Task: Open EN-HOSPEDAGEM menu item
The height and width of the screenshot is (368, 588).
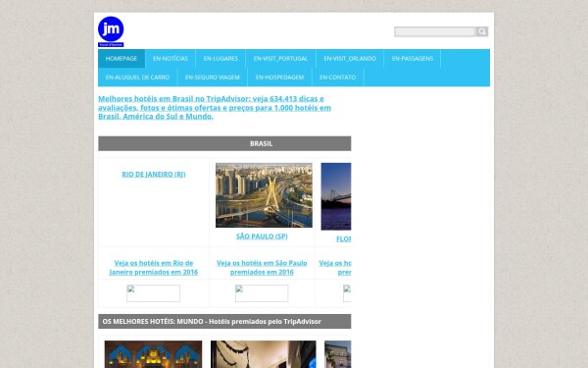Action: pyautogui.click(x=279, y=78)
